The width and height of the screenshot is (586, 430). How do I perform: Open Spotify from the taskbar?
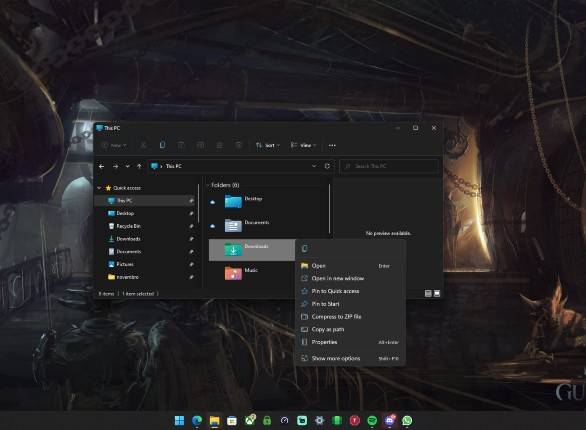[372, 421]
